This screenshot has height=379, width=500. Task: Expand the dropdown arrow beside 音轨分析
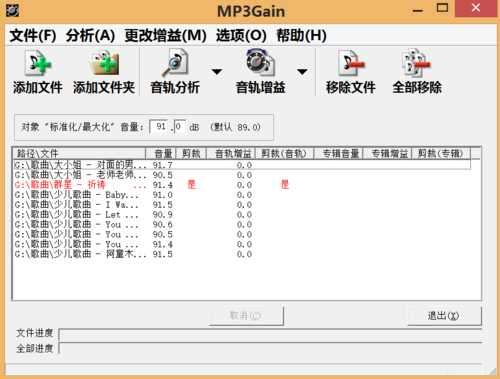coord(217,71)
